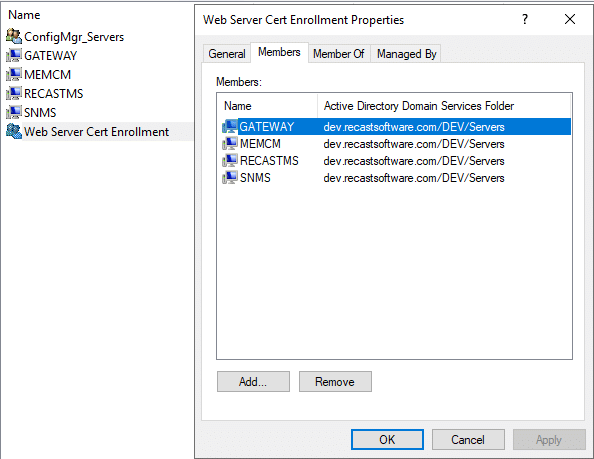
Task: Click the SNMS computer icon in left list
Action: point(14,112)
